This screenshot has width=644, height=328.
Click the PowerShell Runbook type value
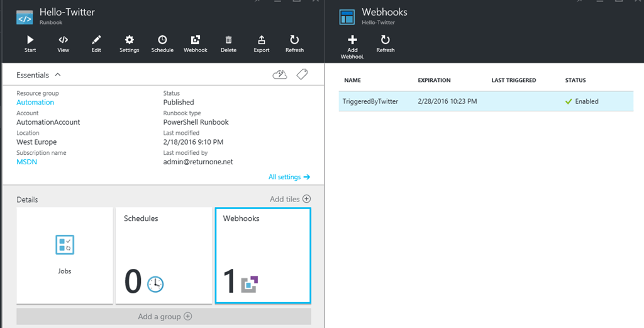(x=196, y=122)
